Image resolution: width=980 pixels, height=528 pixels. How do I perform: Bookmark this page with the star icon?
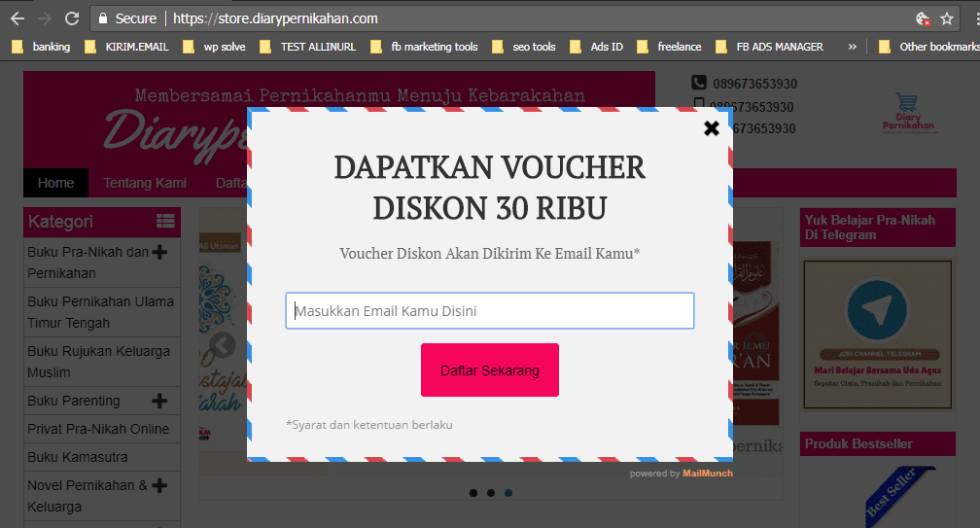(x=947, y=18)
